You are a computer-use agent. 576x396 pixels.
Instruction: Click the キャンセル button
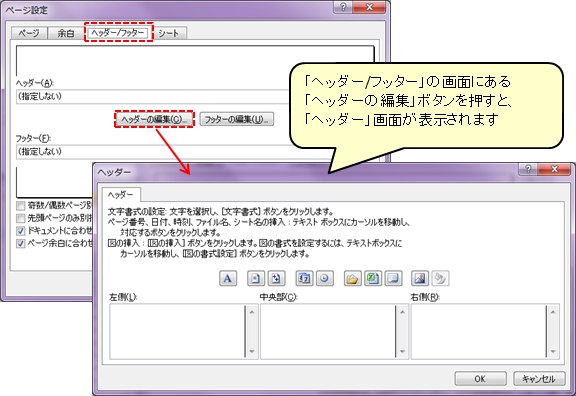click(x=539, y=379)
